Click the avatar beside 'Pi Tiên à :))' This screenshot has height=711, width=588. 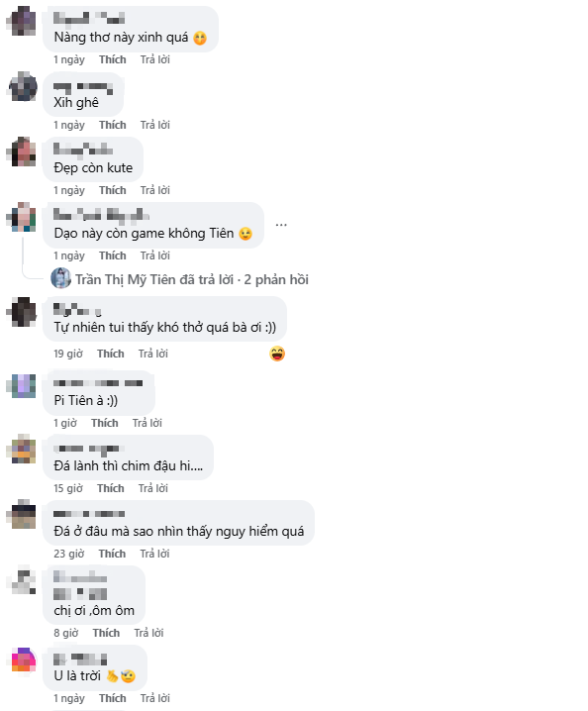21,386
